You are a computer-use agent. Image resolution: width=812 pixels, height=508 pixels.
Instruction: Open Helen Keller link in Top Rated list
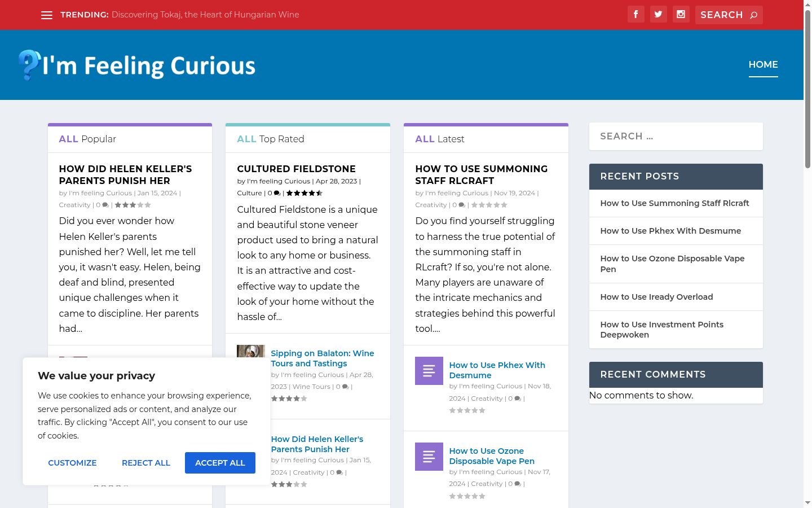(317, 444)
